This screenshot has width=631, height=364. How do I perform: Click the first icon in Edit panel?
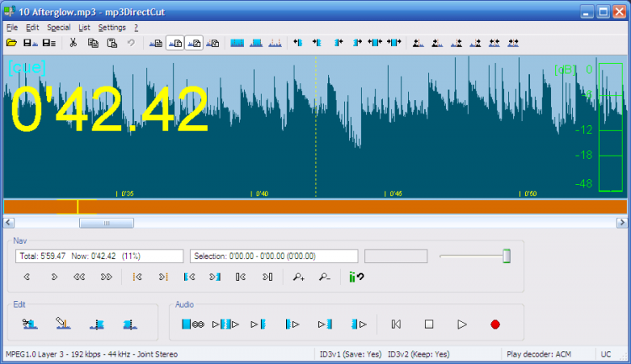30,324
